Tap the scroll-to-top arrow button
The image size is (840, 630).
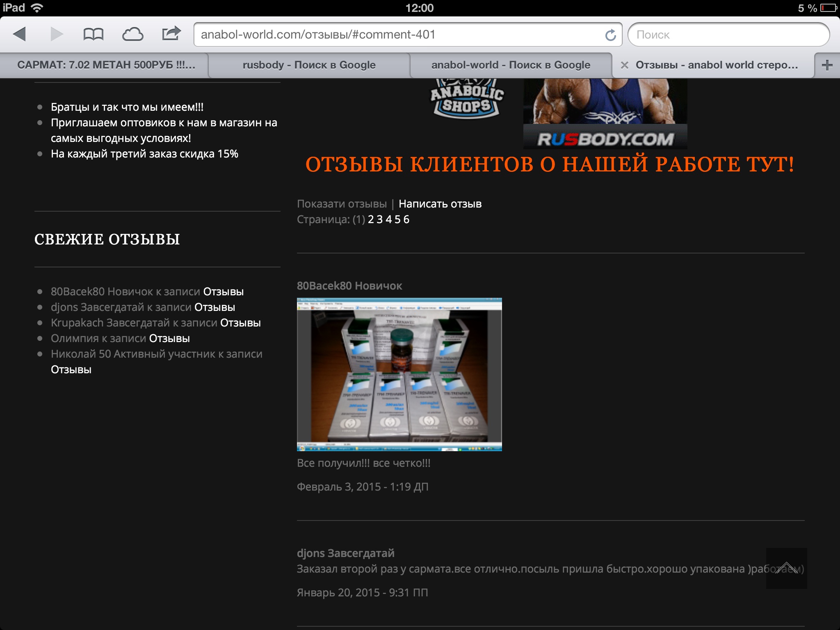tap(786, 568)
